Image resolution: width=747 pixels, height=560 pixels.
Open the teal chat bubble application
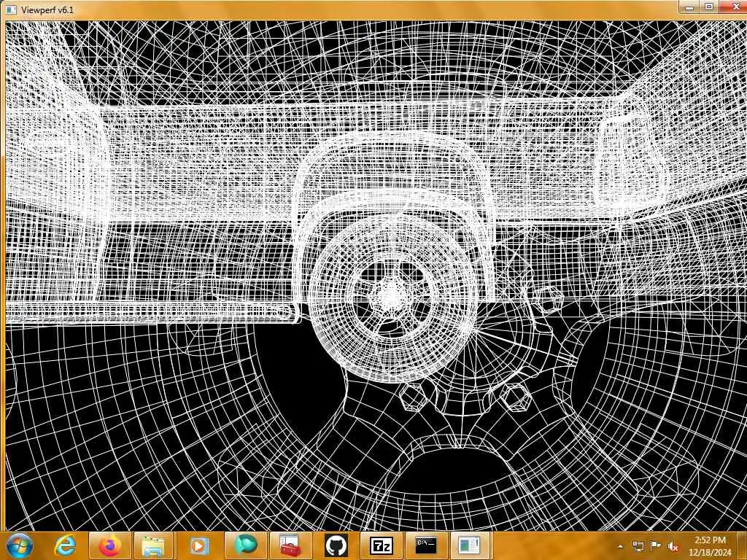click(245, 545)
